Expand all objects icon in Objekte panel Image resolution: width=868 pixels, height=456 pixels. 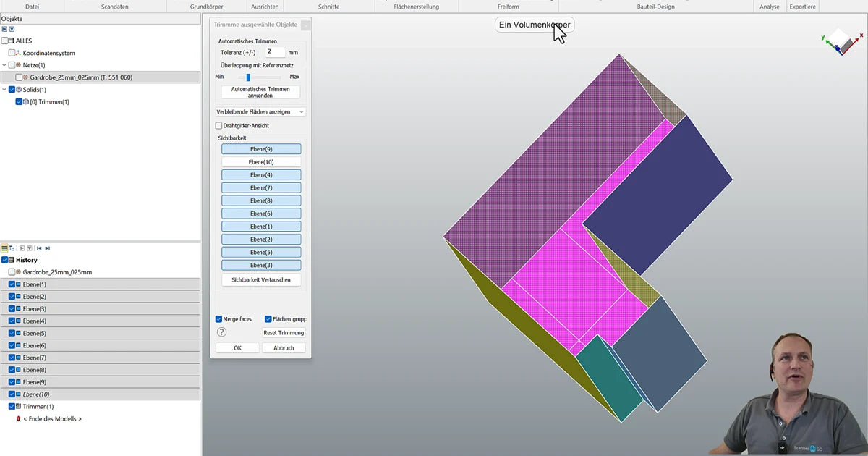click(x=4, y=29)
